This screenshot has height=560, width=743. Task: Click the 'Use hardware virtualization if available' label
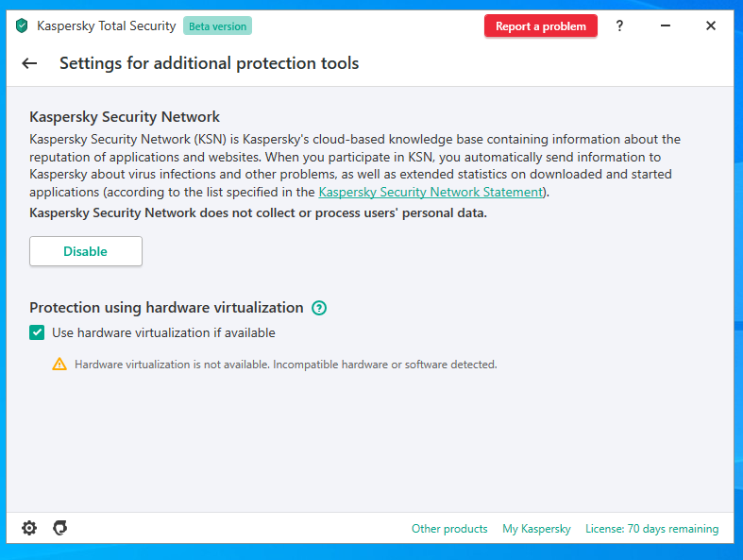coord(163,332)
